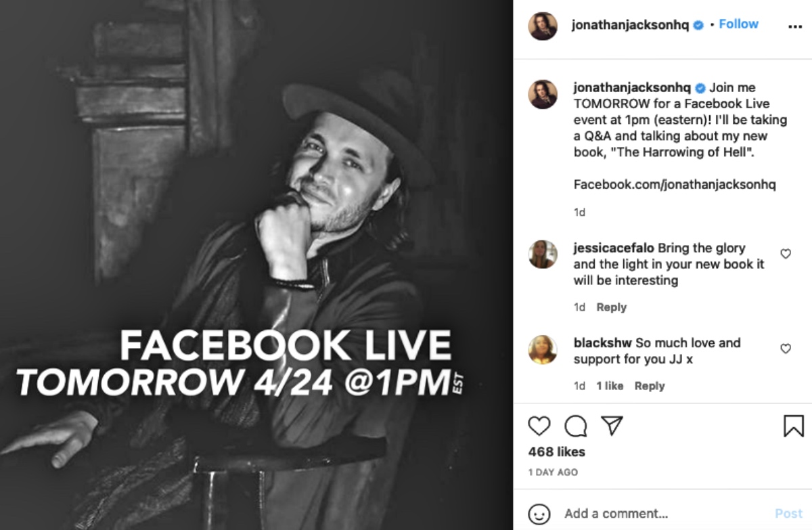Click the verified badge beside header username
Viewport: 812px width, 530px height.
click(x=698, y=25)
